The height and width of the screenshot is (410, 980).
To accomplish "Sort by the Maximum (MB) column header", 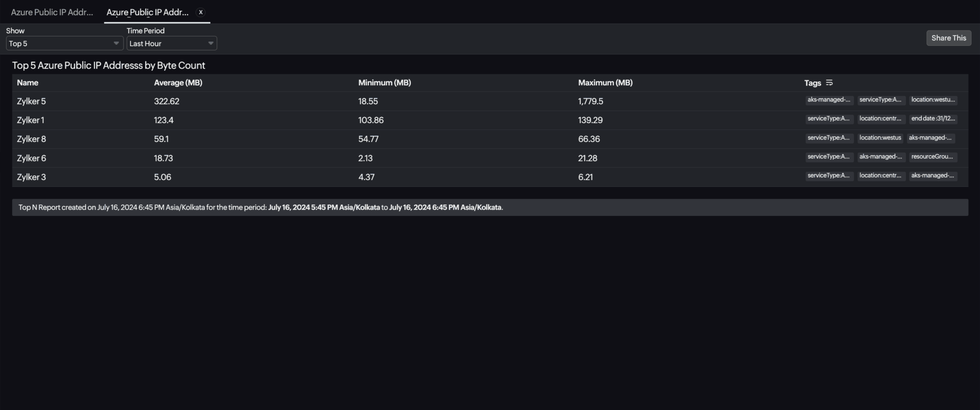I will tap(605, 82).
